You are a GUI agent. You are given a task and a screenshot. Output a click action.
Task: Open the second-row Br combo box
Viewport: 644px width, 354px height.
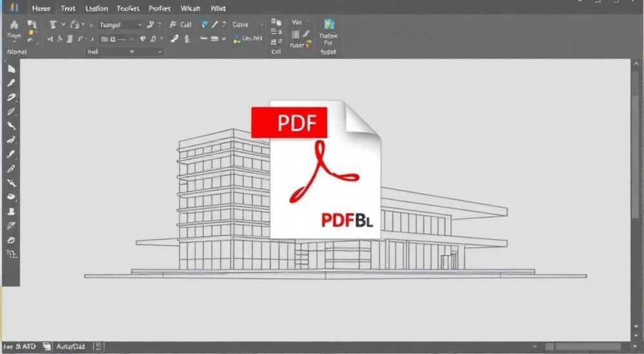[117, 39]
